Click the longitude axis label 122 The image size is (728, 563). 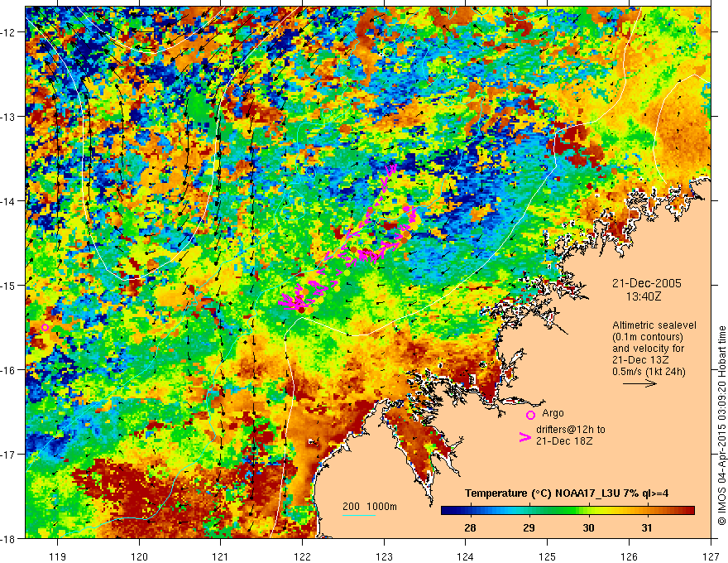pos(302,556)
